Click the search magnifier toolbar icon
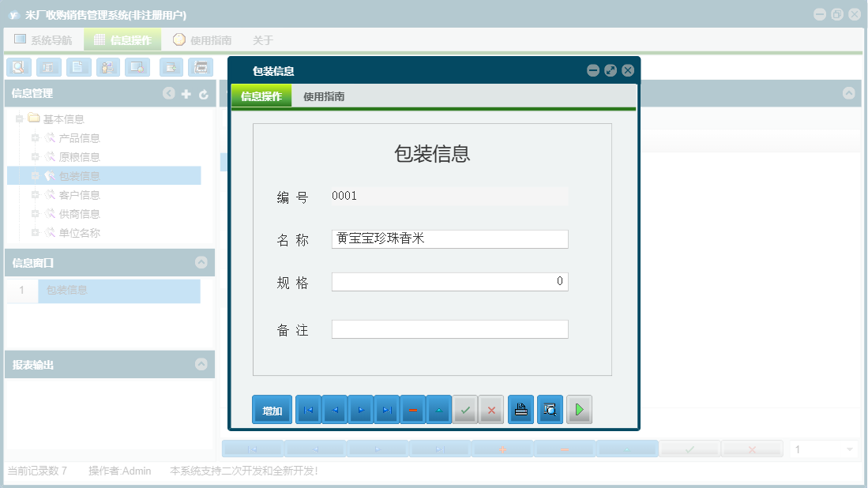The image size is (868, 488). (x=19, y=67)
